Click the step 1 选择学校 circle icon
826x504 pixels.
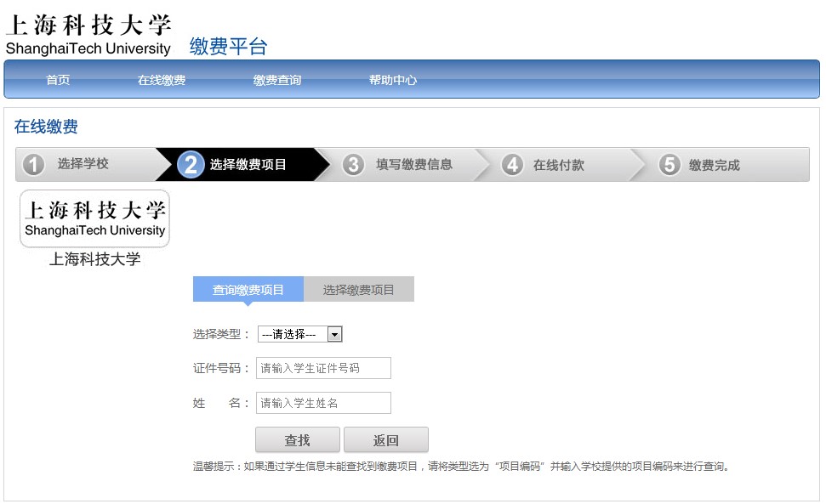(33, 164)
